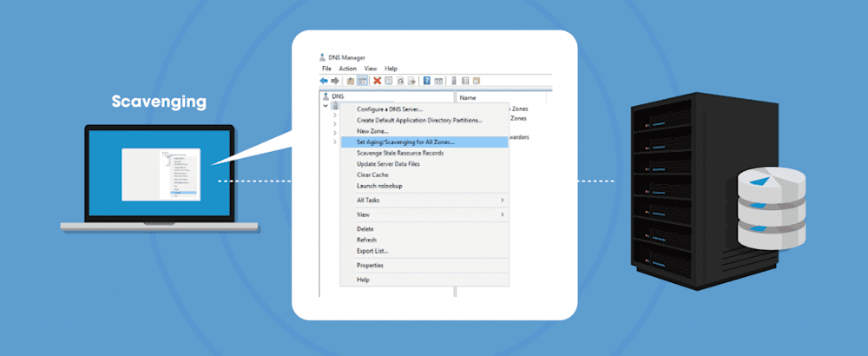Click the Refresh toolbar icon
Image resolution: width=868 pixels, height=356 pixels.
[x=399, y=81]
